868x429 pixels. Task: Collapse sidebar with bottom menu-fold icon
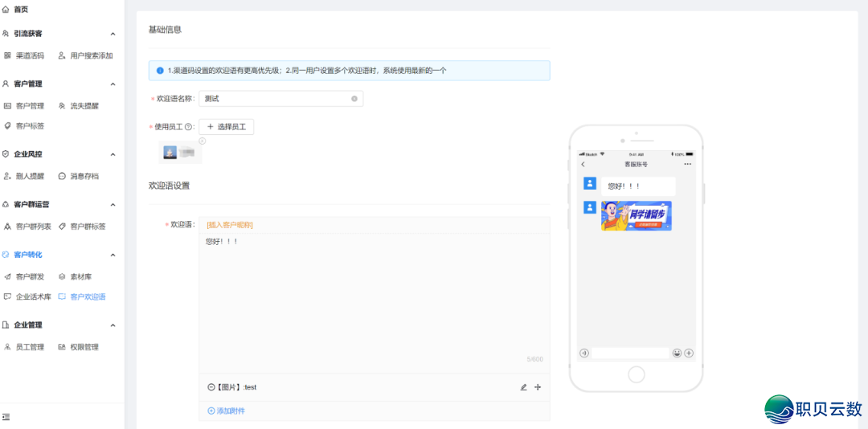click(6, 417)
